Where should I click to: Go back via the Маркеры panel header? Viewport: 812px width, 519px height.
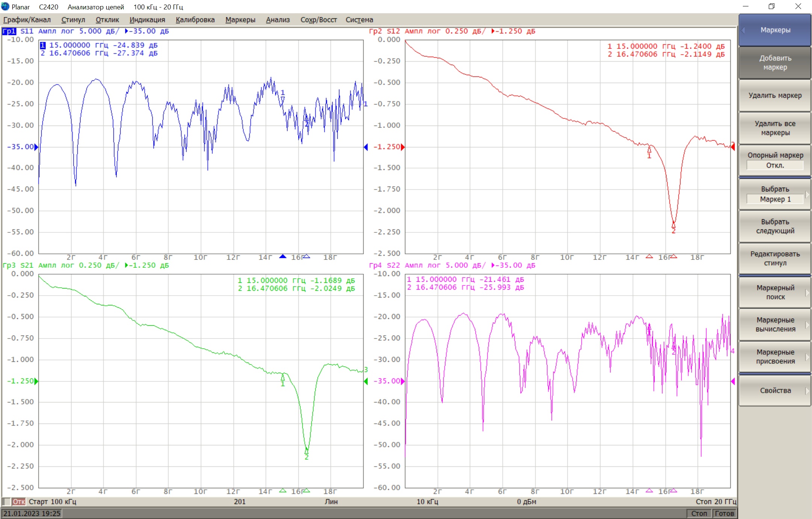point(775,30)
